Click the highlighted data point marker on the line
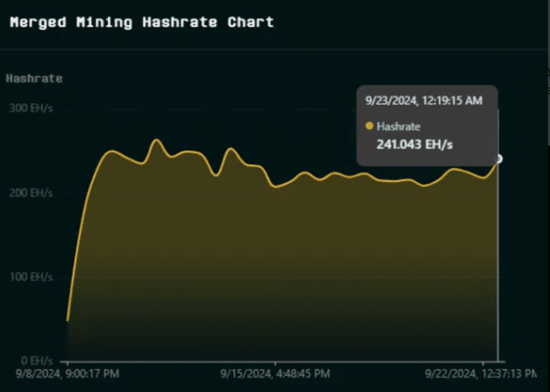Image resolution: width=550 pixels, height=392 pixels. pos(498,159)
